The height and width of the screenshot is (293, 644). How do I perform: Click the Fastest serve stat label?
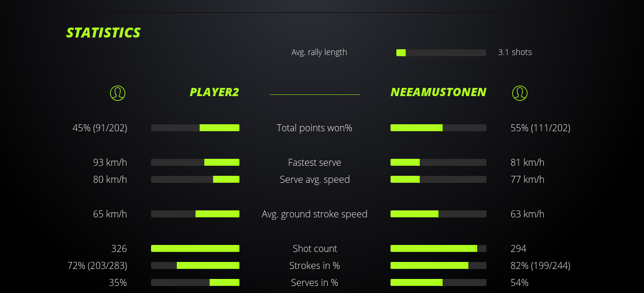tap(314, 162)
